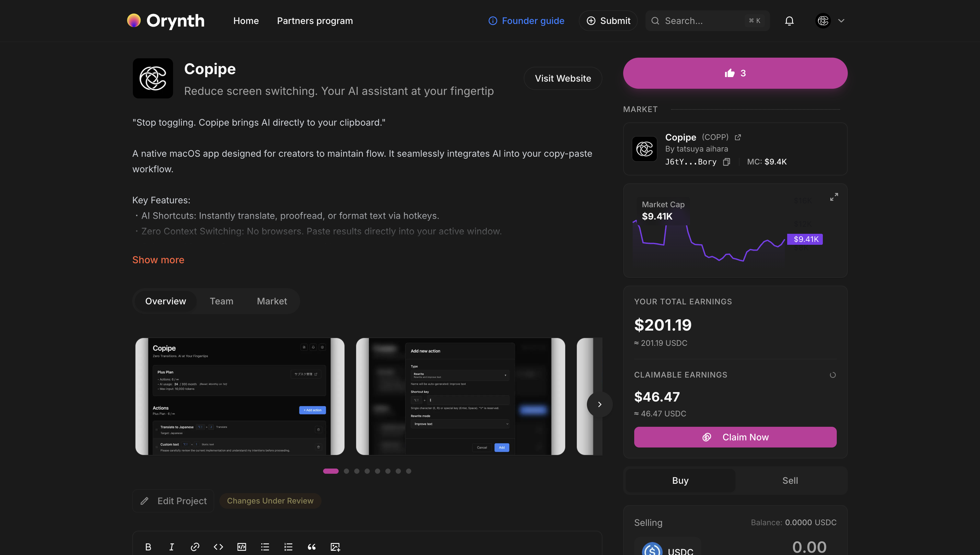Insert a code block

pyautogui.click(x=241, y=547)
